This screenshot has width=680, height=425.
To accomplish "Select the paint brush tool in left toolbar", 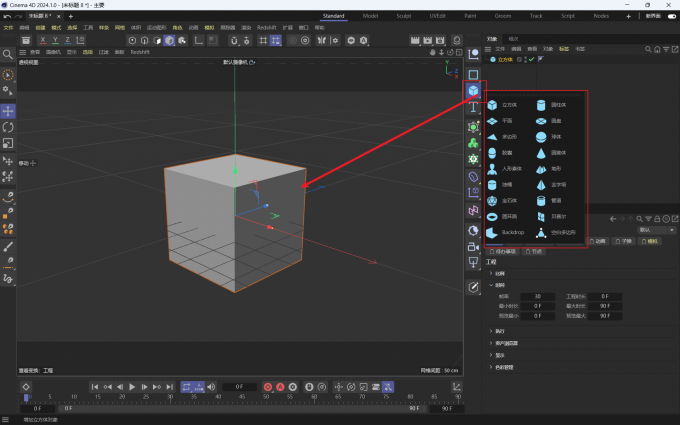I will (8, 247).
